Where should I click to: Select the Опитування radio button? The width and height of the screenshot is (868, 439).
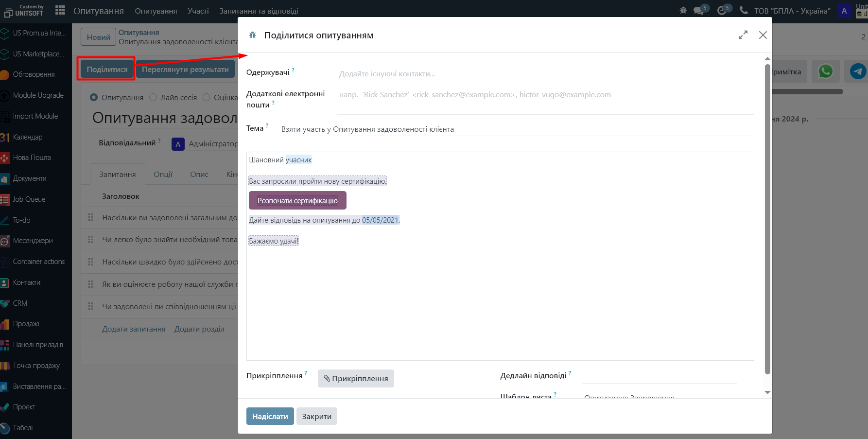click(94, 97)
